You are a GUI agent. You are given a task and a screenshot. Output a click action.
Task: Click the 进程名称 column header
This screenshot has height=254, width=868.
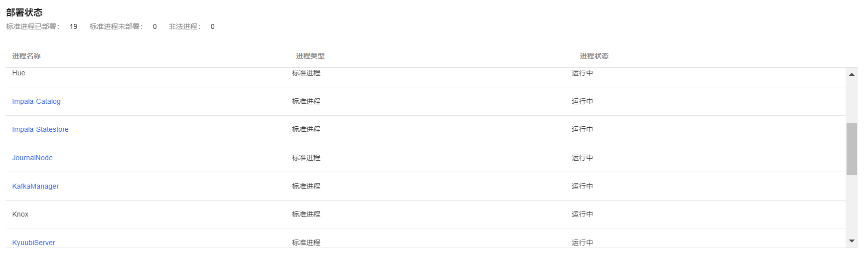click(x=26, y=56)
